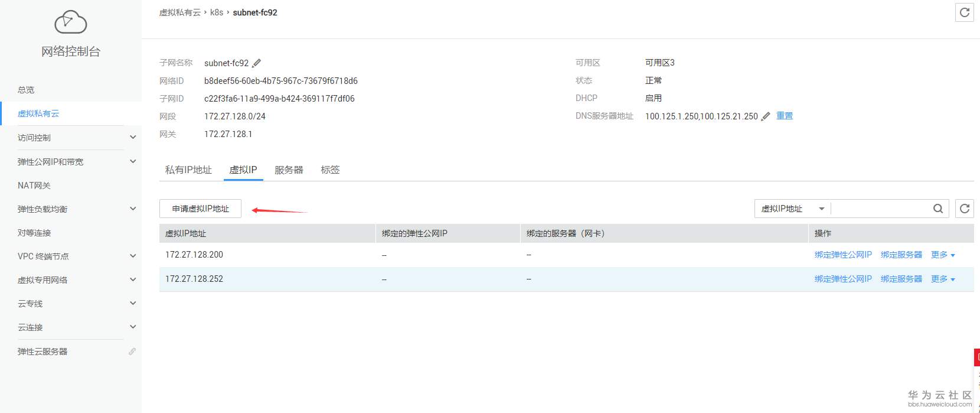Open the 标签 tab
The image size is (980, 413).
tap(330, 170)
